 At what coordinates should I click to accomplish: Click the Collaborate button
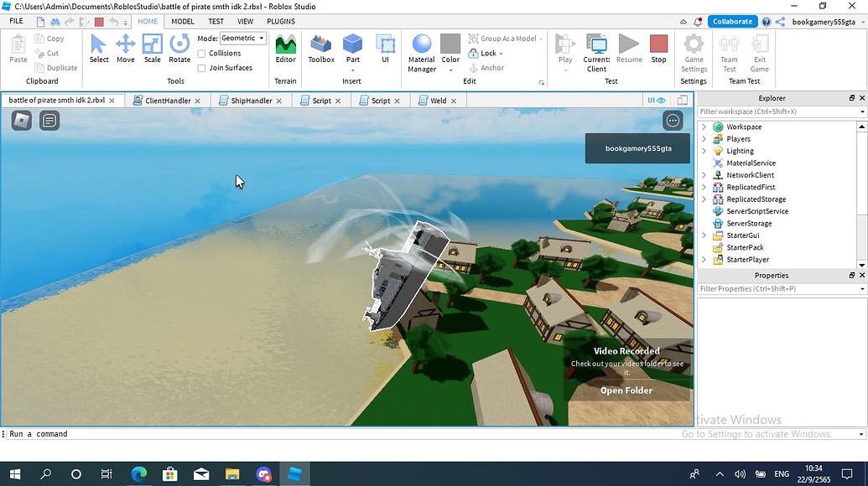pyautogui.click(x=731, y=21)
